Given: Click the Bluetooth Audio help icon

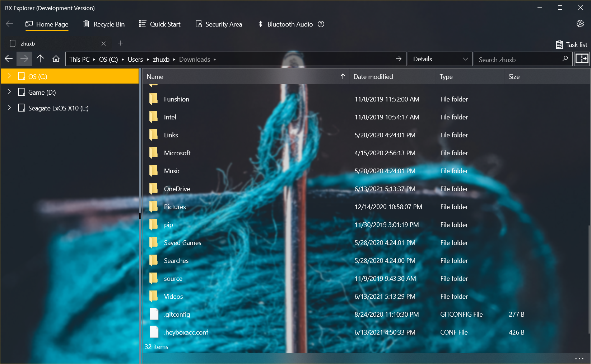Looking at the screenshot, I should (x=321, y=24).
